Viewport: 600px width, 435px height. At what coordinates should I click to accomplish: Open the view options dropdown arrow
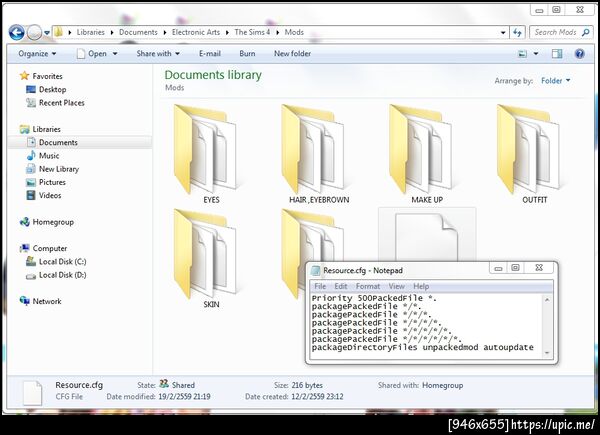point(536,54)
